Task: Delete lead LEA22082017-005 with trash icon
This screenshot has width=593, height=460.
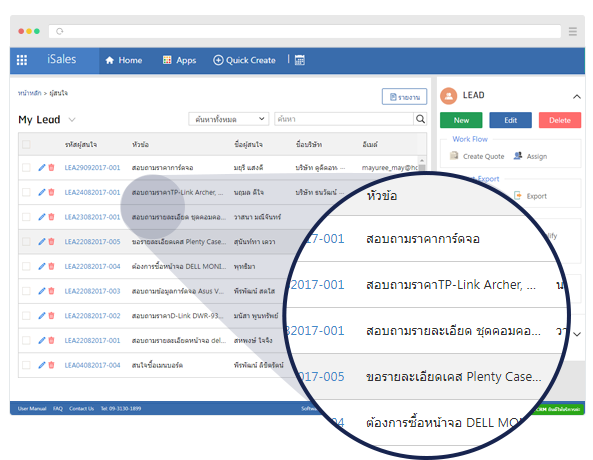Action: [x=51, y=241]
